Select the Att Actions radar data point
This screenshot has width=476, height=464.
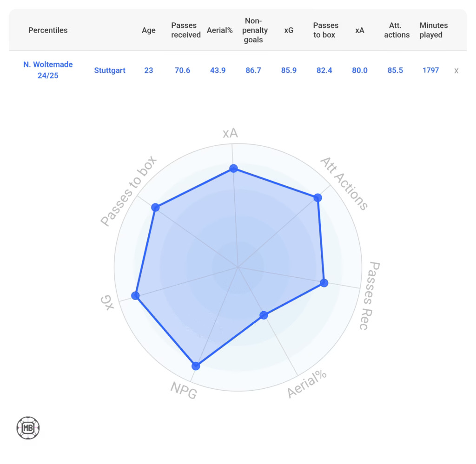pyautogui.click(x=317, y=198)
